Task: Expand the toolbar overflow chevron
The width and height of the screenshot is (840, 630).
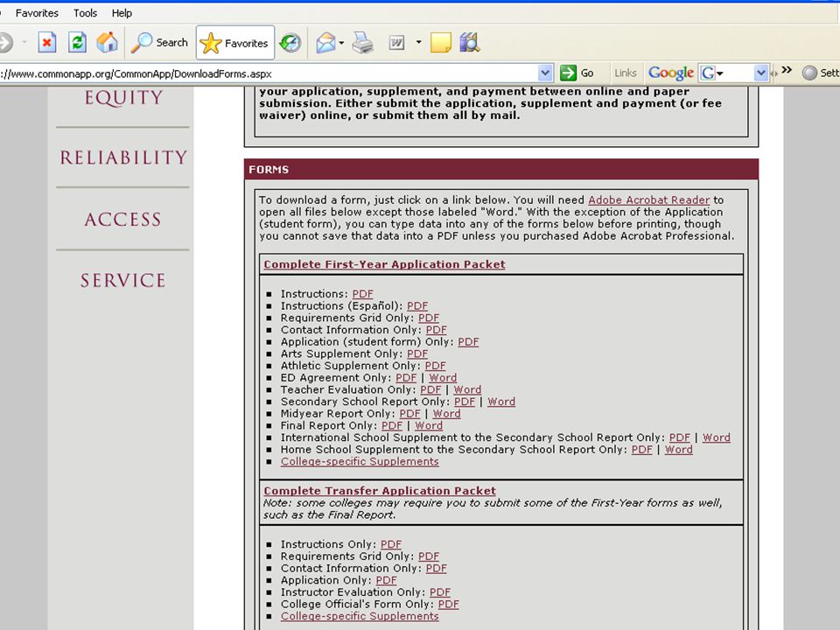Action: tap(787, 70)
